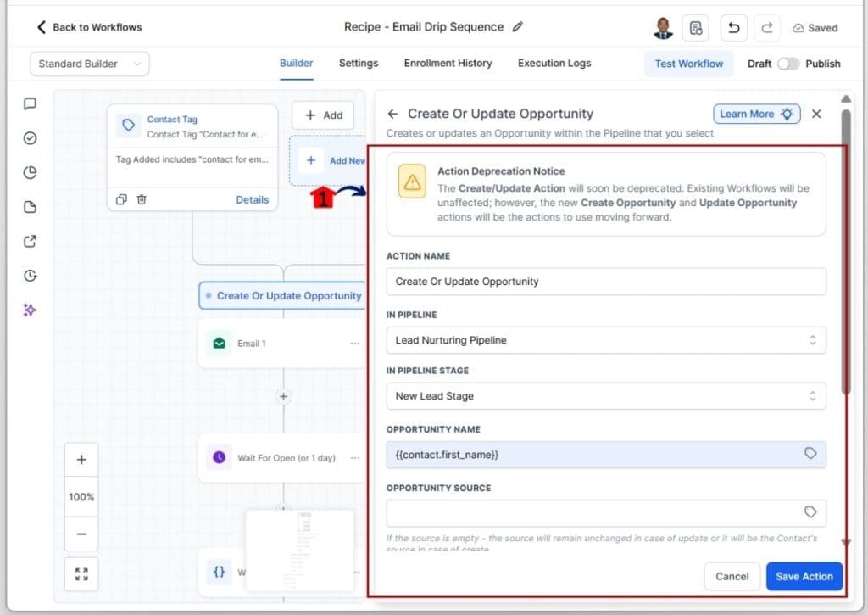The height and width of the screenshot is (615, 868).
Task: Open the AI sparkle icon in left sidebar
Action: 30,310
